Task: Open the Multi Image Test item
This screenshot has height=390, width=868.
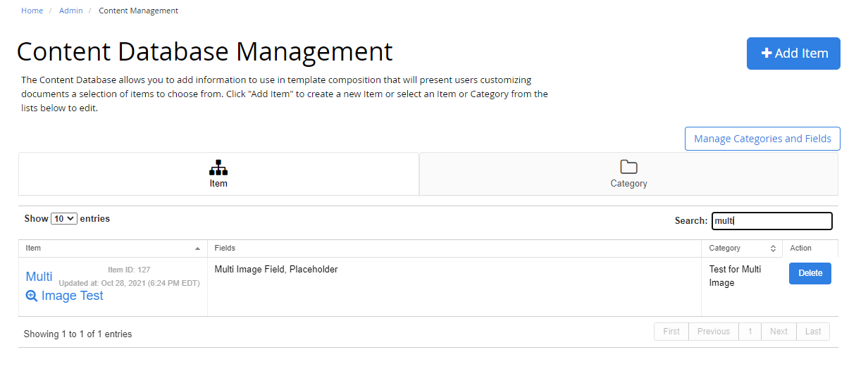Action: coord(65,286)
